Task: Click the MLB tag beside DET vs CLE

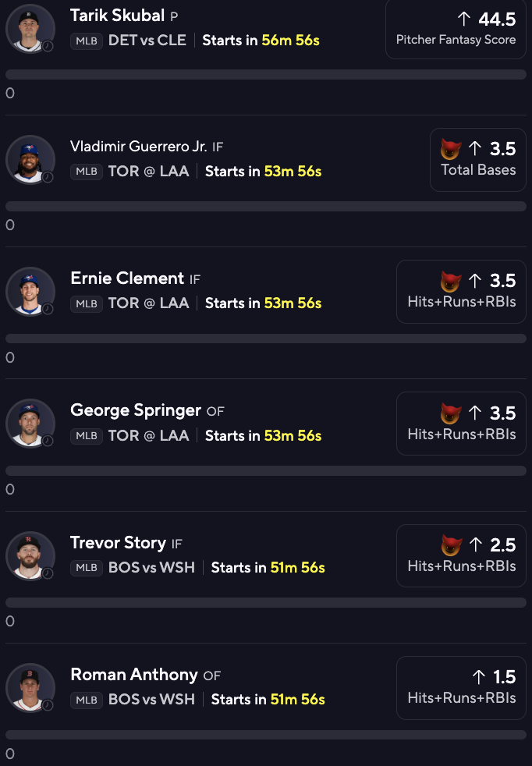Action: click(87, 41)
